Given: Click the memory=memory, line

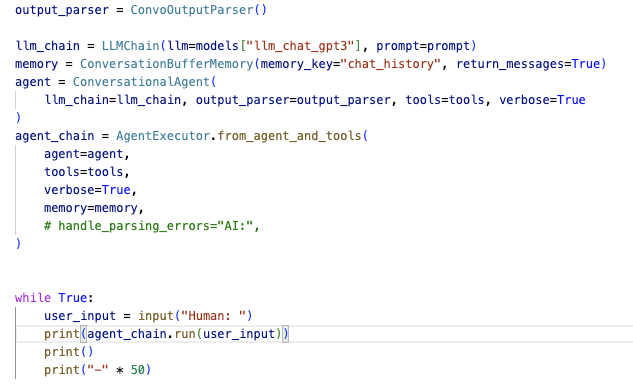Looking at the screenshot, I should (x=94, y=208).
